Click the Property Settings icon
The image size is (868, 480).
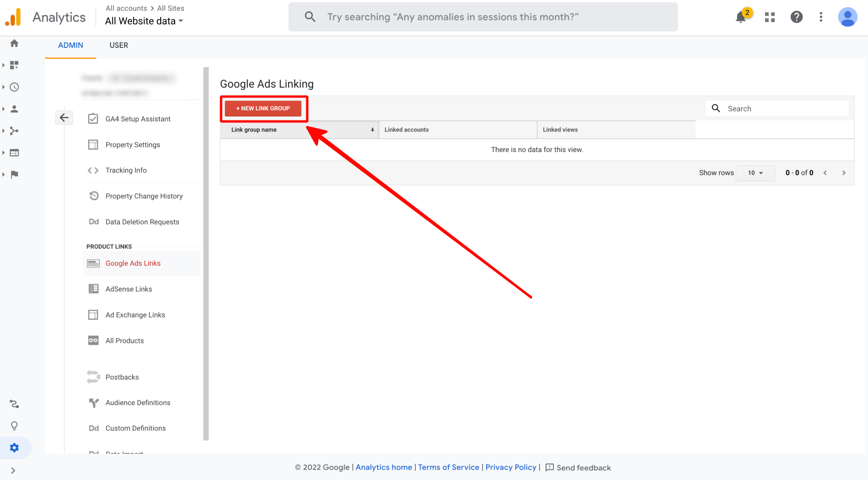93,144
